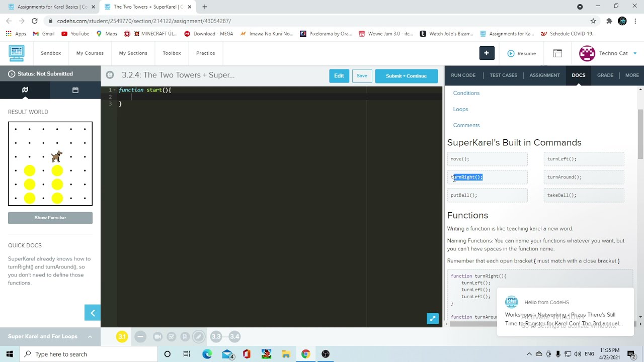Open Windows Start menu
644x362 pixels.
coord(10,354)
